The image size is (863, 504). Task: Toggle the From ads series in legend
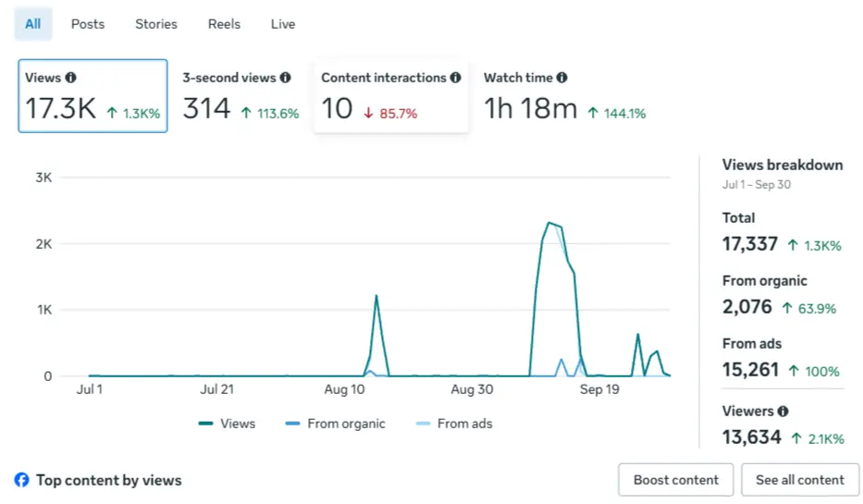point(454,424)
